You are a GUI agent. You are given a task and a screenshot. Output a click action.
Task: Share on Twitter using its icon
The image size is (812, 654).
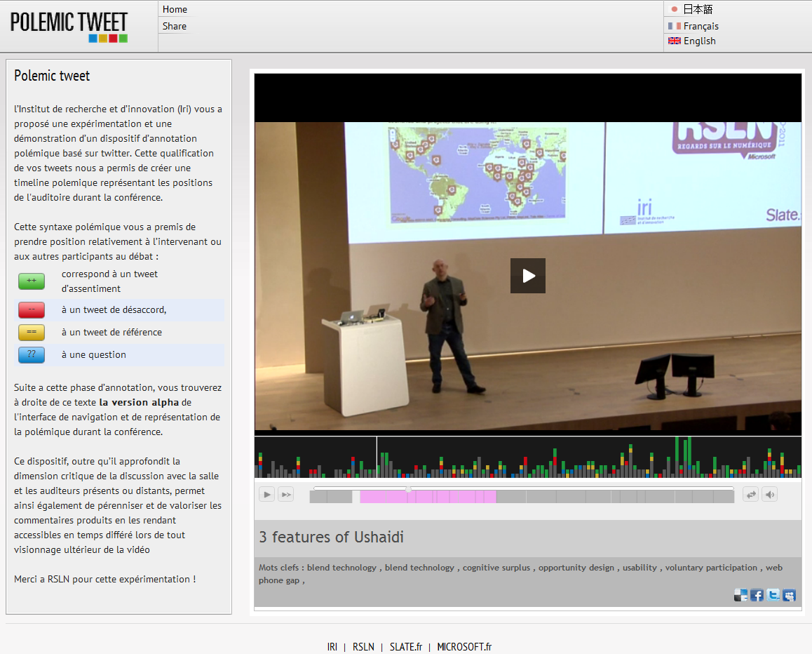click(773, 595)
